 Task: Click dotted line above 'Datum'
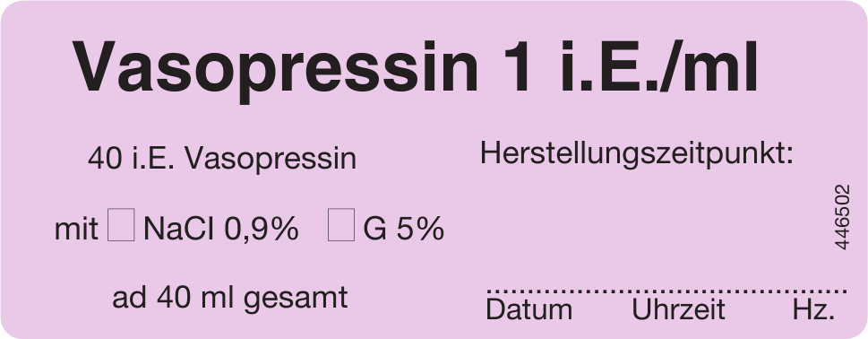[x=529, y=291]
